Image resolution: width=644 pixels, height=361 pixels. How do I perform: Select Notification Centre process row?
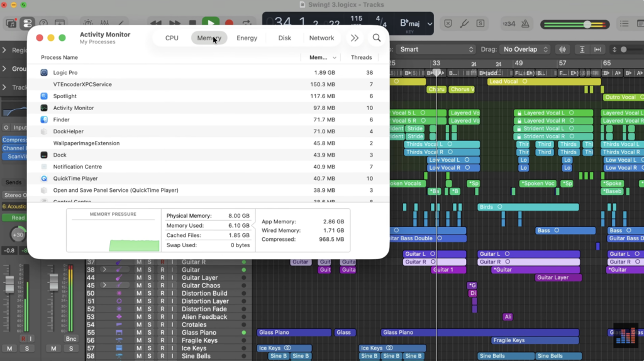[x=208, y=167]
